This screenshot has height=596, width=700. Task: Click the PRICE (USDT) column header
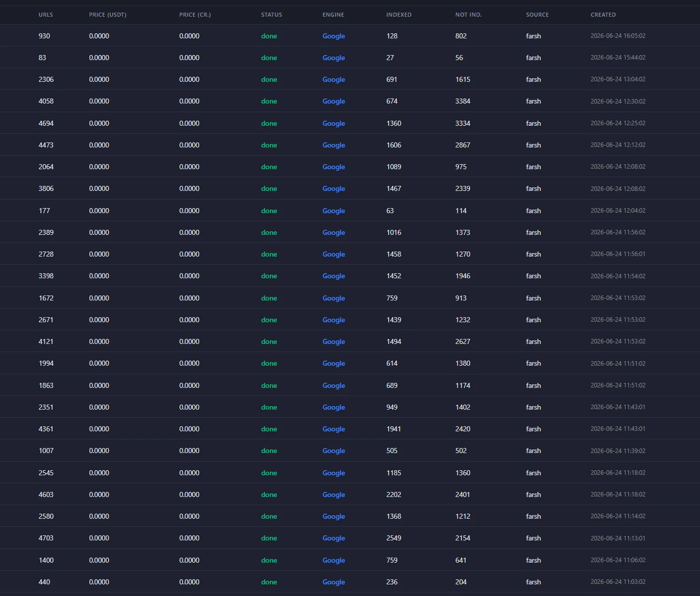tap(108, 15)
